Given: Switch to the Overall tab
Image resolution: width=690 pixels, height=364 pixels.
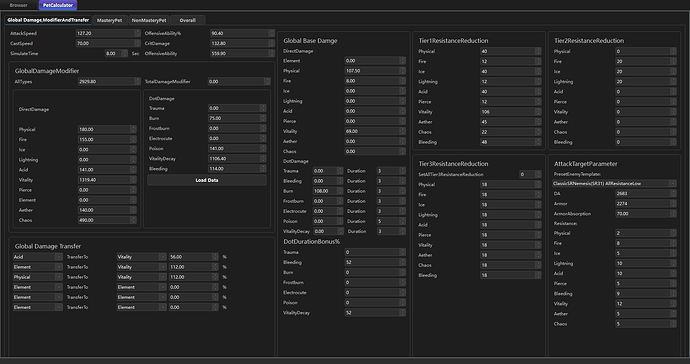Looking at the screenshot, I should [187, 20].
